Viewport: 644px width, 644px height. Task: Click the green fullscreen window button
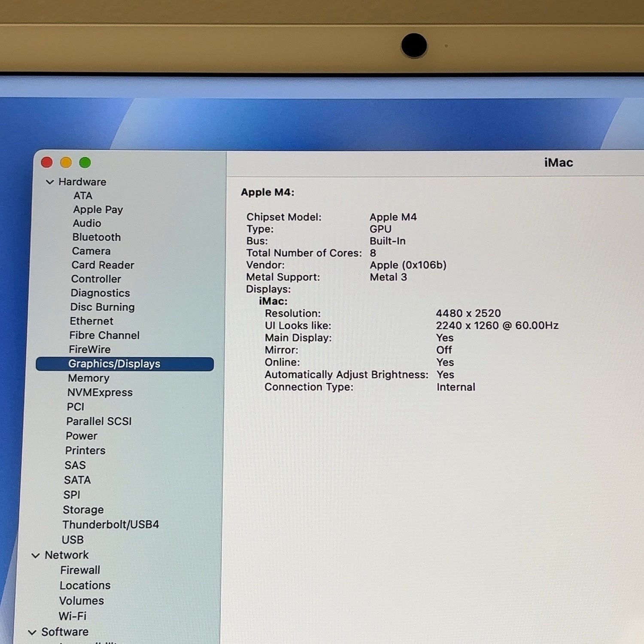(x=85, y=162)
